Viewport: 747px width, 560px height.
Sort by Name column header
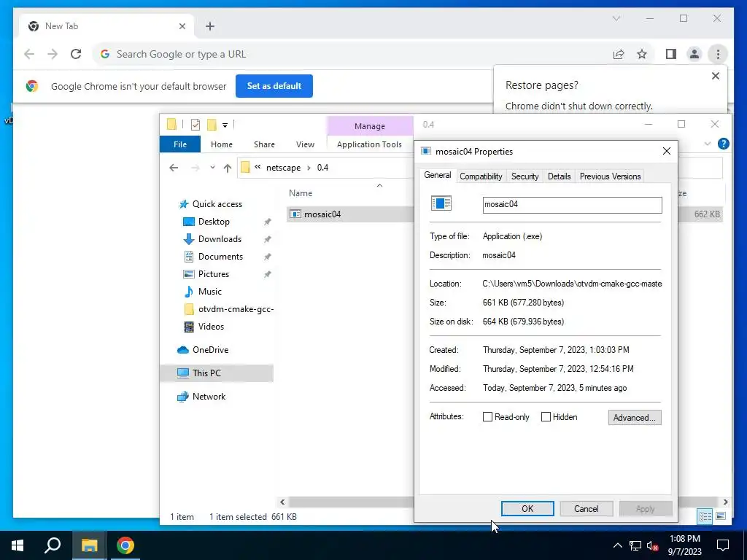[x=301, y=192]
